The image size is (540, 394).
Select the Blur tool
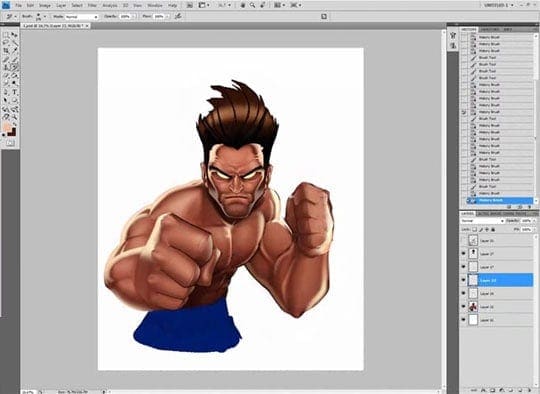[6, 83]
